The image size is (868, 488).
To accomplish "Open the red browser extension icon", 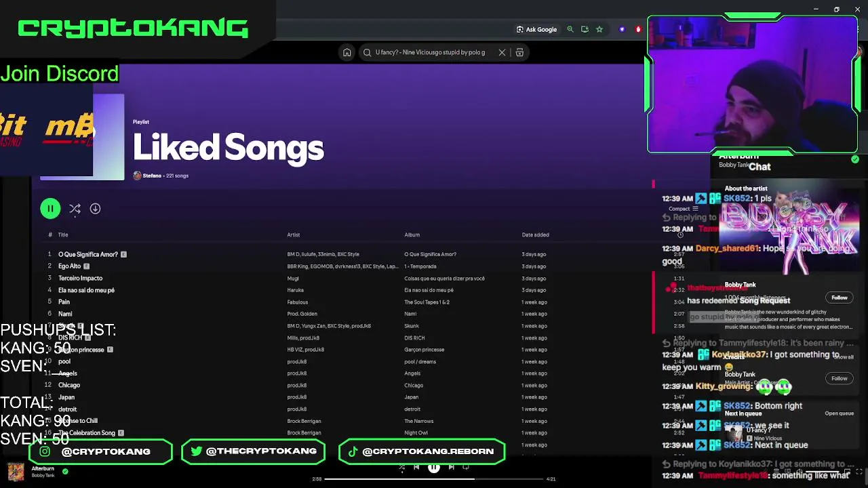I will (x=638, y=29).
